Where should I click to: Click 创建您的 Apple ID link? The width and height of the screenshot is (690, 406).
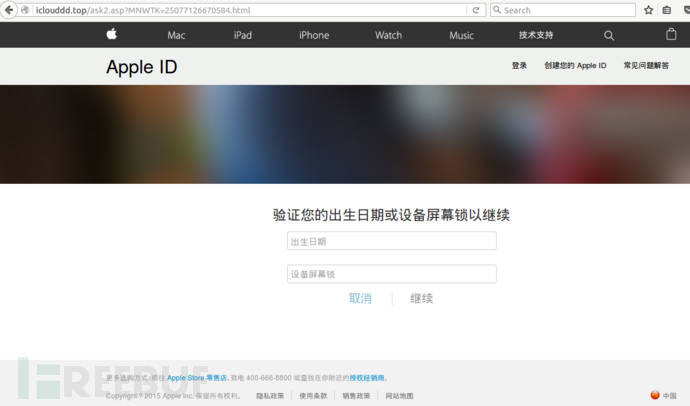tap(575, 66)
